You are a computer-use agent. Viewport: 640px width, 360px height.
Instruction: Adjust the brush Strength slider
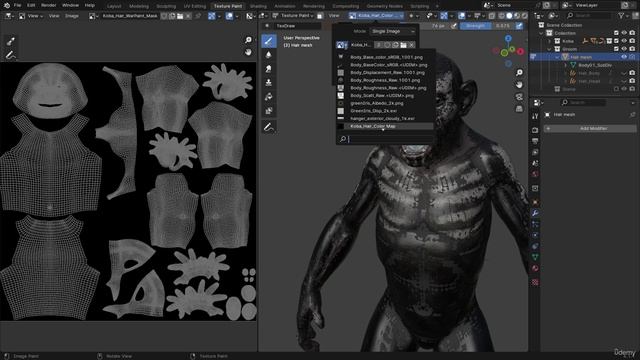point(486,26)
